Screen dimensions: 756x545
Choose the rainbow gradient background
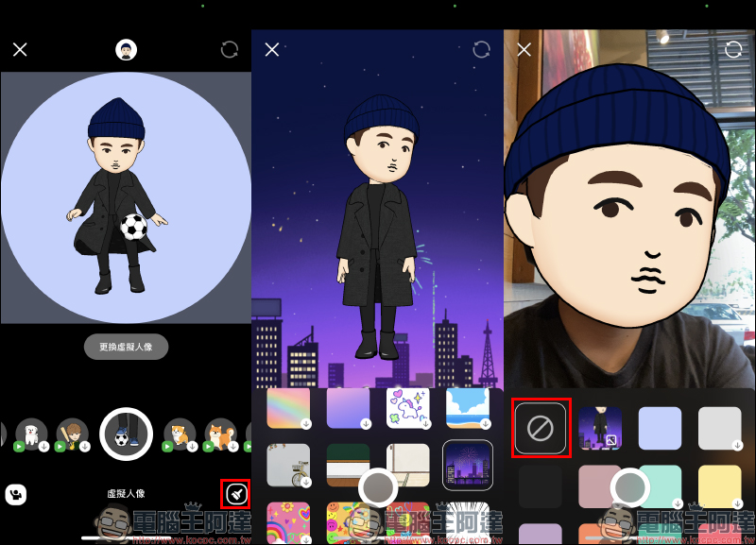pyautogui.click(x=288, y=408)
